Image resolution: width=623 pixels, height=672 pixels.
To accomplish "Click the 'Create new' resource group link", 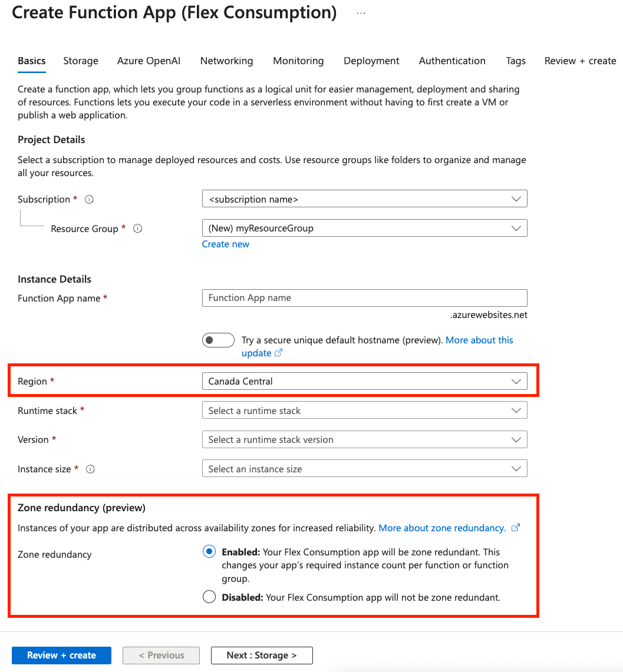I will point(226,244).
